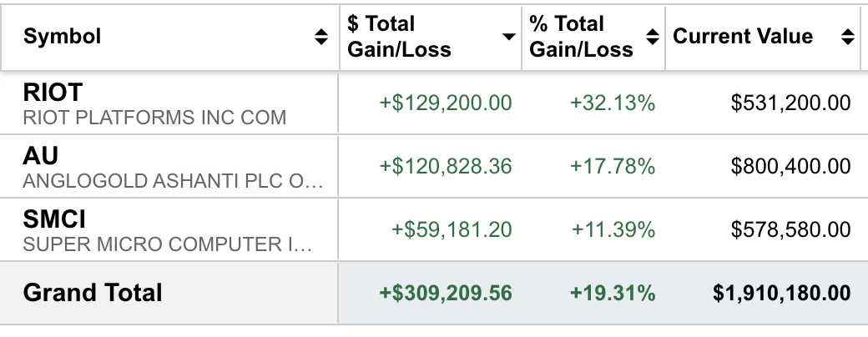Screen dimensions: 868x337
Task: Click the % Total Gain/Loss sort arrows
Action: pos(654,37)
